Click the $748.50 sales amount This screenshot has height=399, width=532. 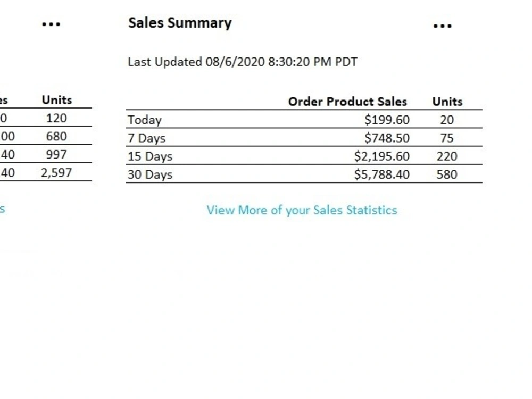click(x=387, y=138)
